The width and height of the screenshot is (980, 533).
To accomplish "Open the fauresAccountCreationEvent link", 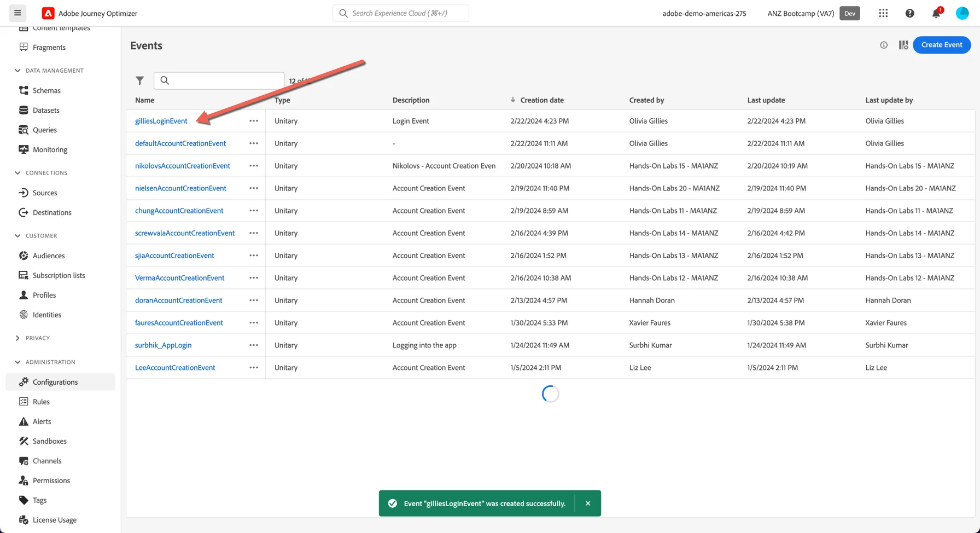I will [x=179, y=323].
